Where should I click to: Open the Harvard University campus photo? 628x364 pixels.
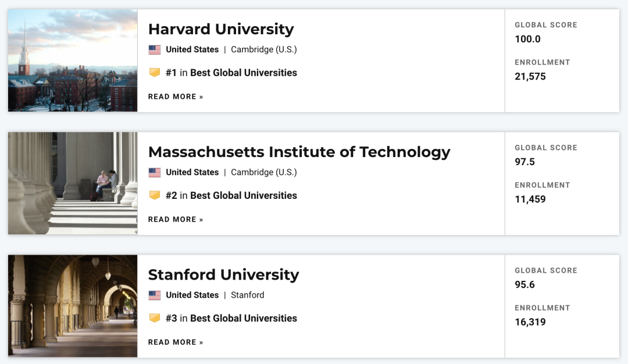click(x=73, y=60)
